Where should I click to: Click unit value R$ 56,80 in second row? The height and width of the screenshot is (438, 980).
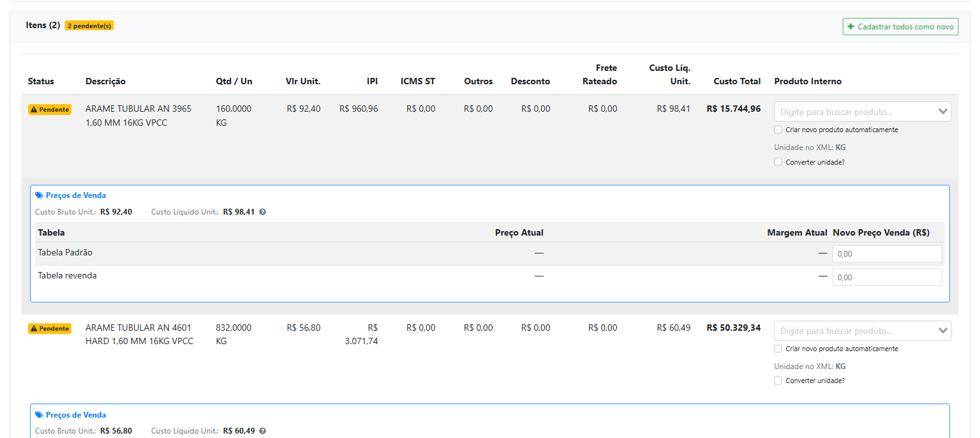click(304, 328)
